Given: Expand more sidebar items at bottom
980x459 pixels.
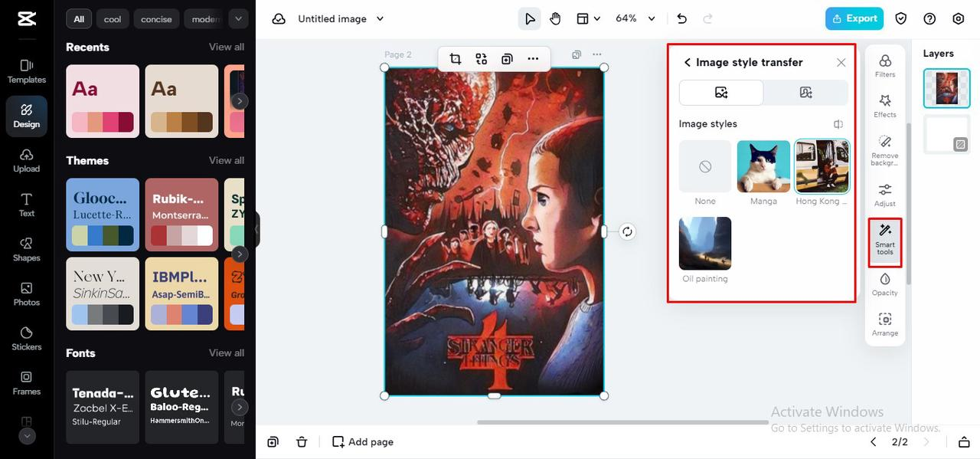Looking at the screenshot, I should click(x=27, y=436).
